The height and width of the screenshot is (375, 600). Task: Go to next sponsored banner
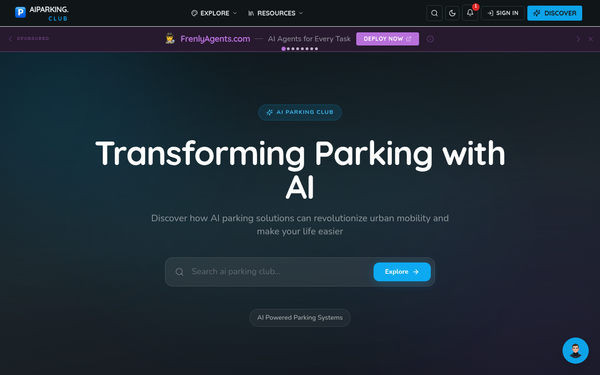click(x=578, y=39)
